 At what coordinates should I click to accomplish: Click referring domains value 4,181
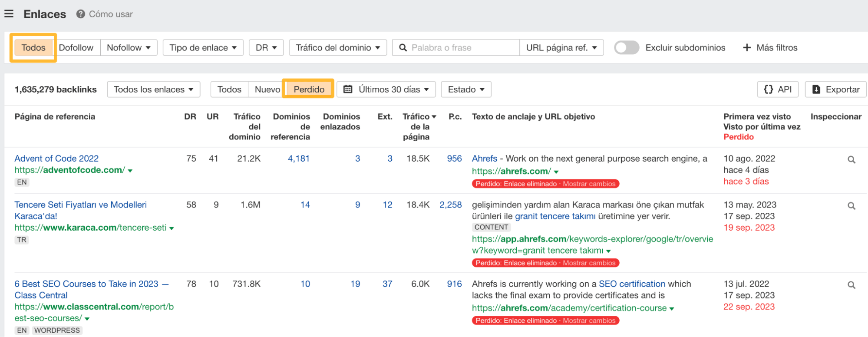coord(298,159)
